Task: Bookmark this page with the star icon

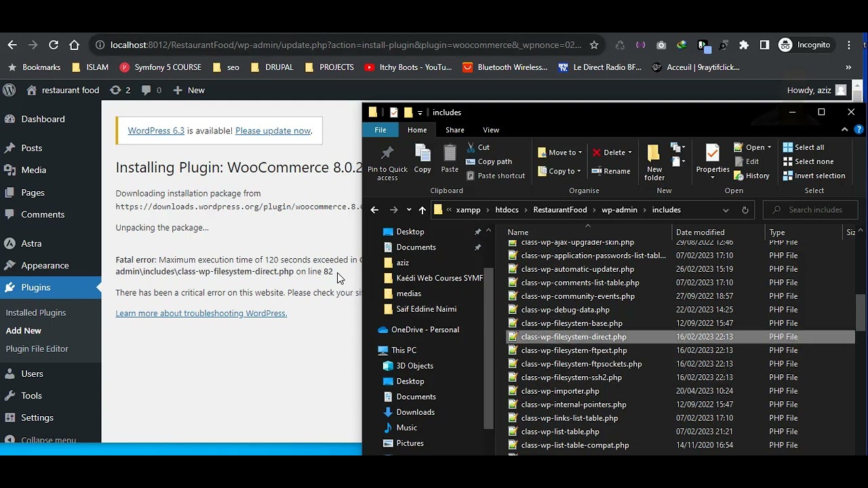Action: coord(594,45)
